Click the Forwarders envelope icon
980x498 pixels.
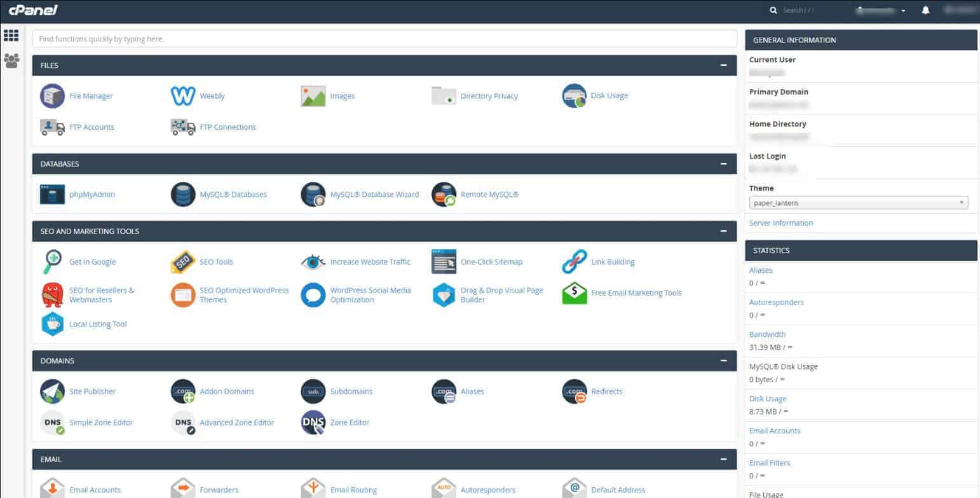183,488
